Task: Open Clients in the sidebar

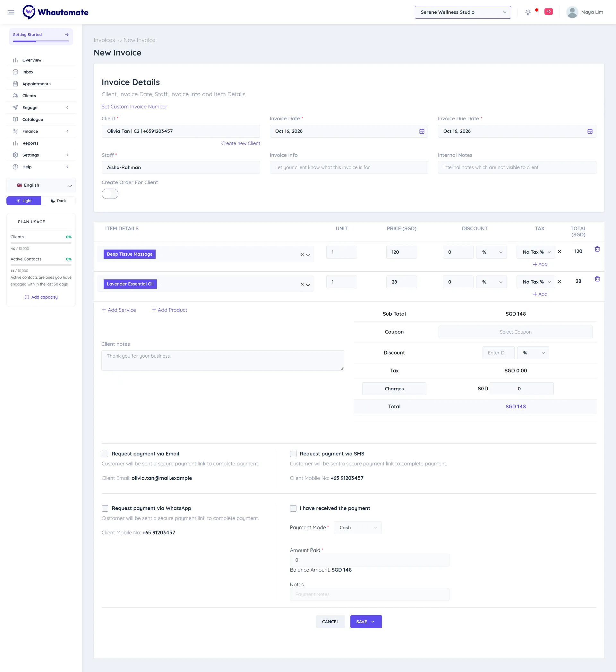Action: click(x=41, y=96)
